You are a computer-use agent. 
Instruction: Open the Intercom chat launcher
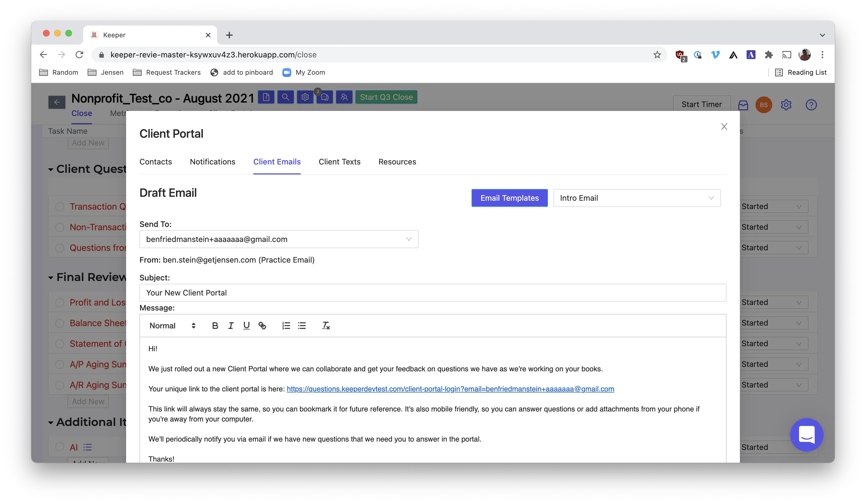807,435
